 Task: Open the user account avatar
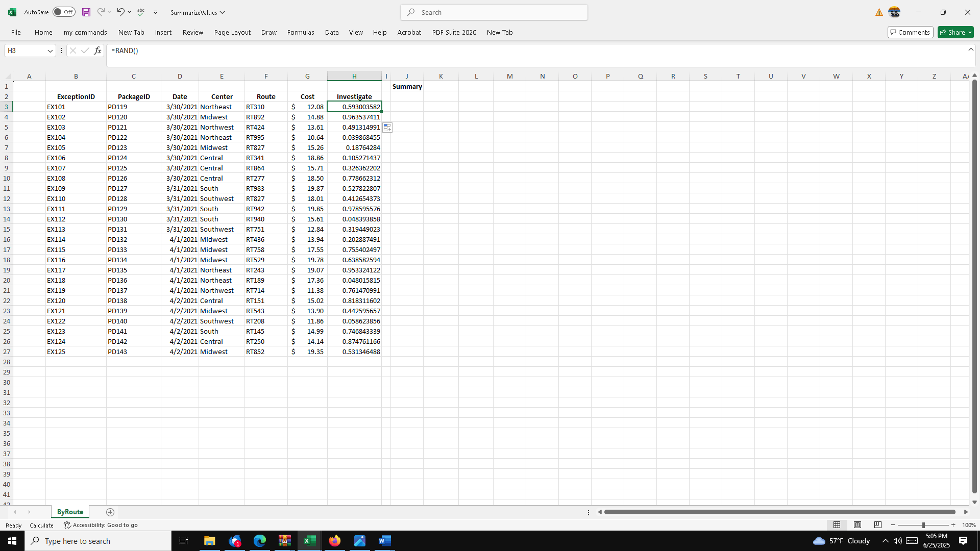(894, 12)
